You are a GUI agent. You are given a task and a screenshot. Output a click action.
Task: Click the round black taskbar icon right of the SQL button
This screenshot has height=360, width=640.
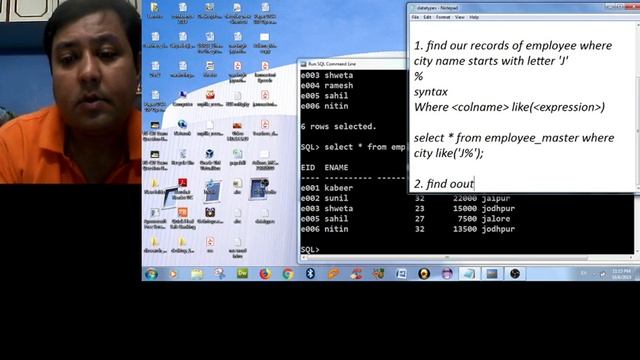pos(515,274)
